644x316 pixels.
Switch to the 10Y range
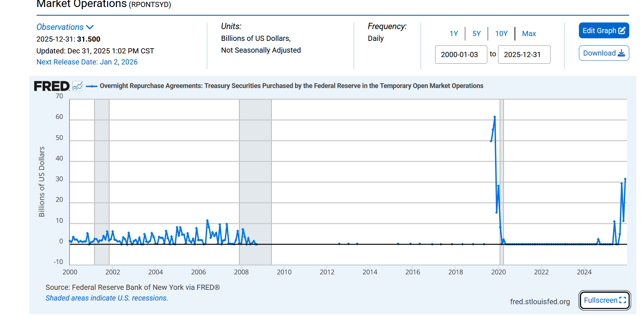(501, 34)
